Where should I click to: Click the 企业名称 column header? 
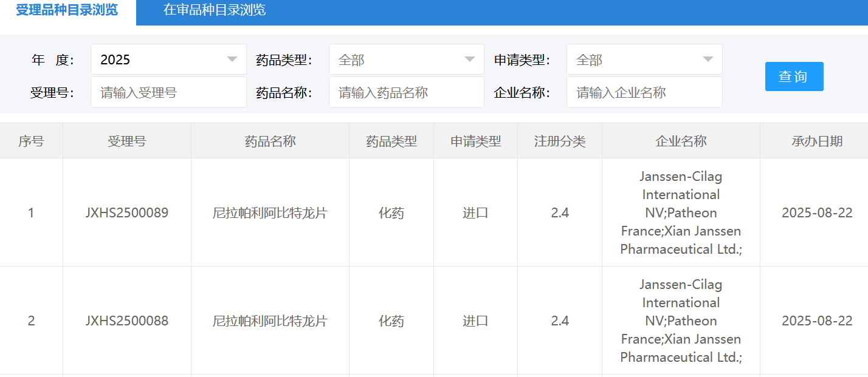681,141
